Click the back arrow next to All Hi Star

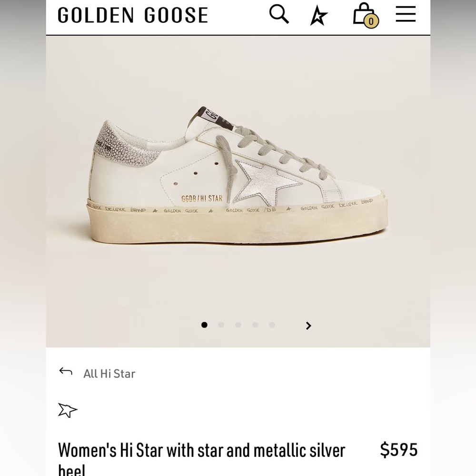pos(65,371)
